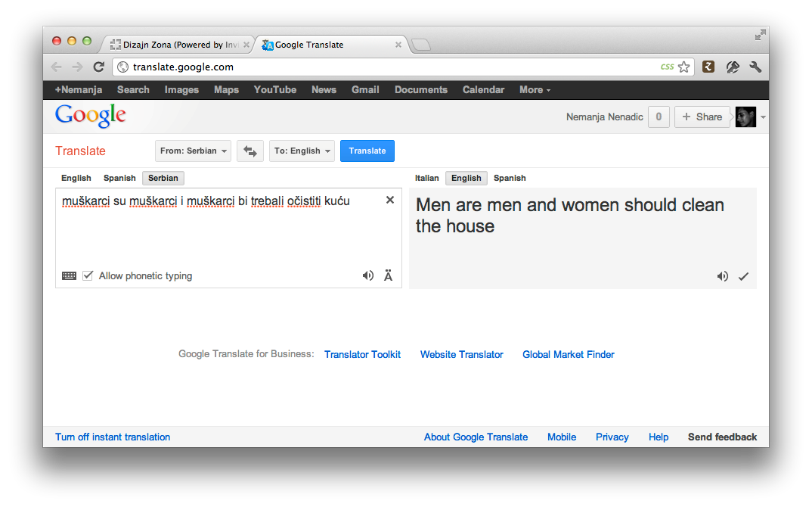Open the From: Serbian language dropdown
This screenshot has height=507, width=812.
tap(193, 151)
